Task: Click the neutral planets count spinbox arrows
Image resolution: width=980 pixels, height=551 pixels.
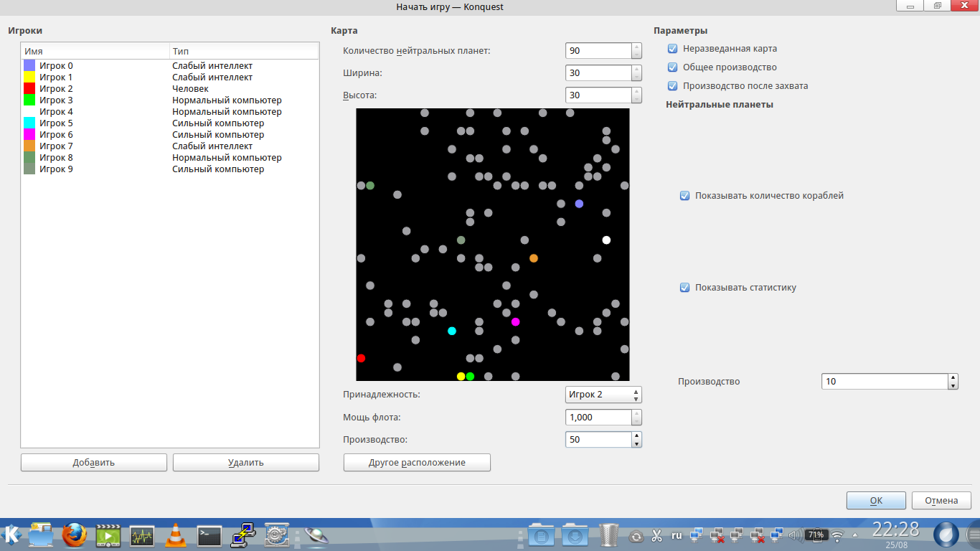Action: click(x=636, y=50)
